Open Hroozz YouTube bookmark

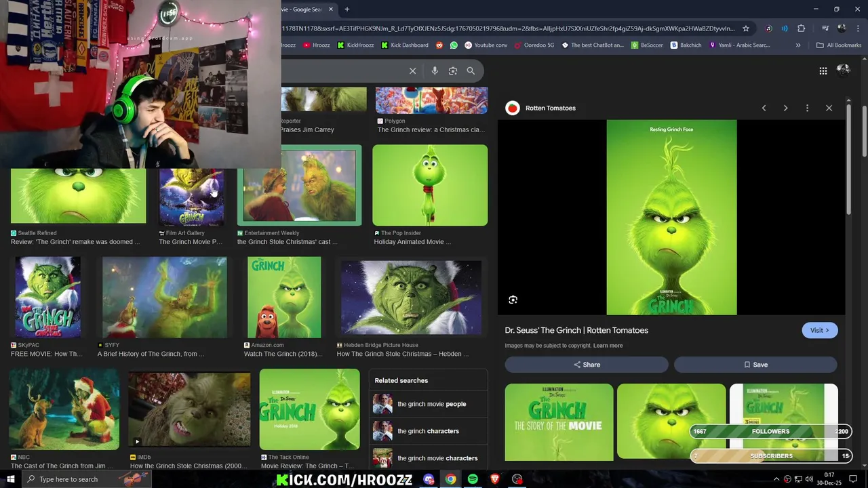point(317,45)
